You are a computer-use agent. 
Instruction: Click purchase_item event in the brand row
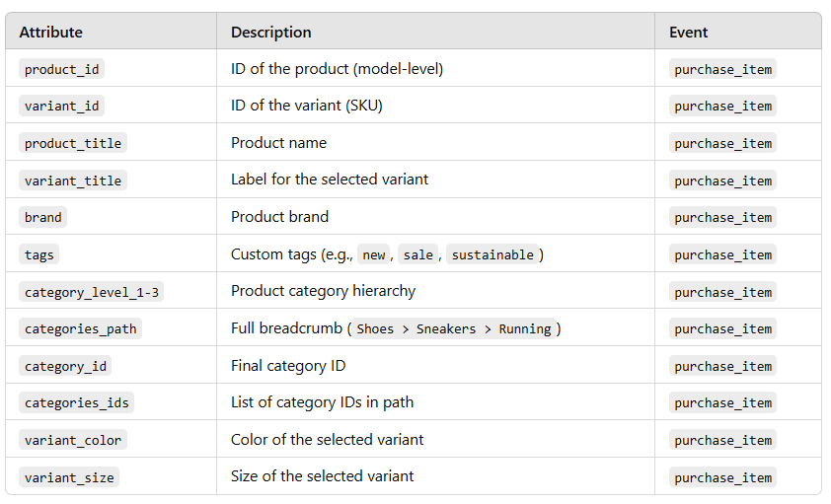coord(722,217)
